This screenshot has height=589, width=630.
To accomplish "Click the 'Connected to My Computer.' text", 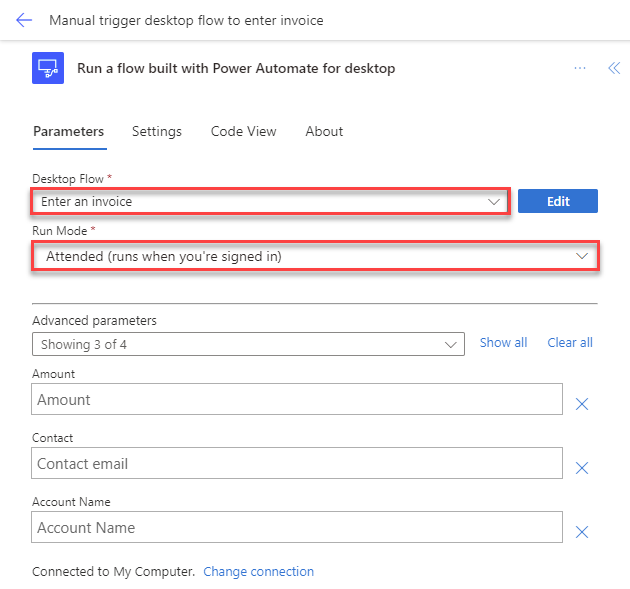I will tap(114, 571).
